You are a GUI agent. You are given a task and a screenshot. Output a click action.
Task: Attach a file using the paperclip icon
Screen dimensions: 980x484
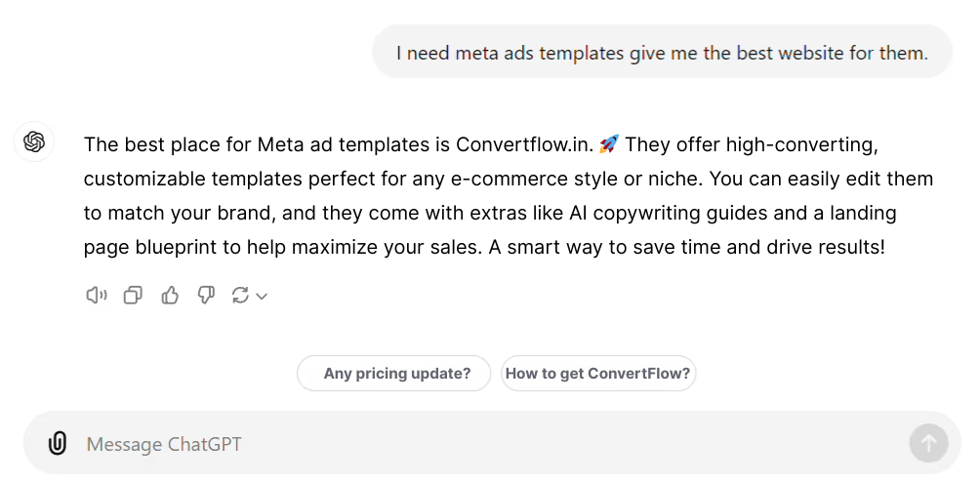[58, 444]
